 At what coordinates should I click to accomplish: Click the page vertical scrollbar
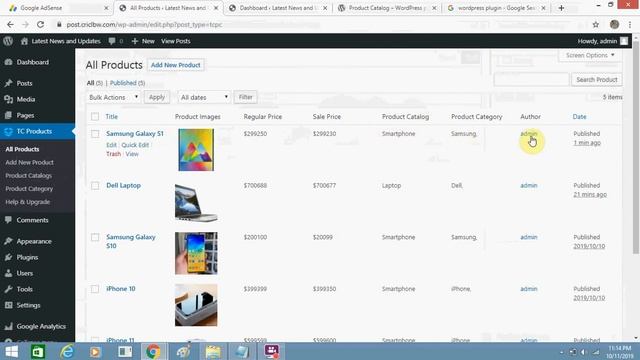click(636, 147)
